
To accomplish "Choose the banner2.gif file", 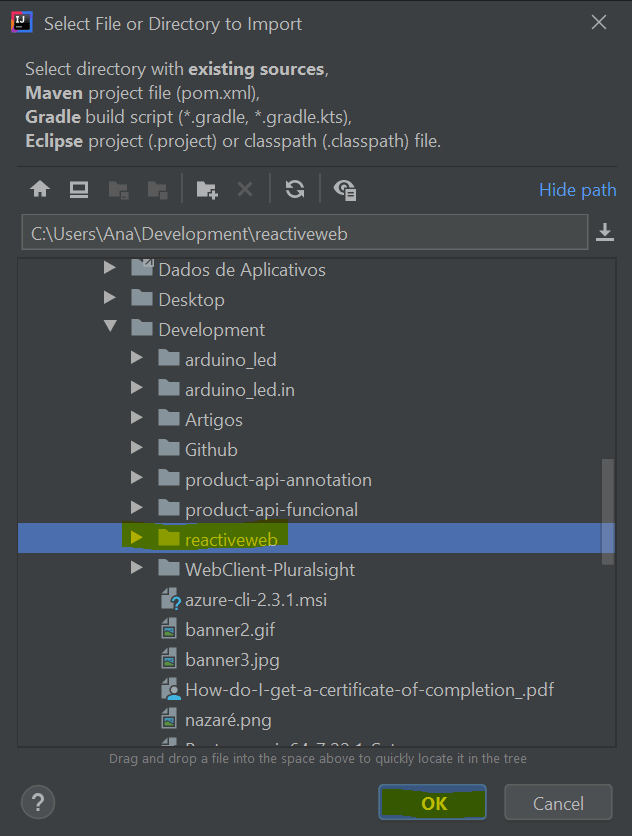I will pyautogui.click(x=230, y=630).
